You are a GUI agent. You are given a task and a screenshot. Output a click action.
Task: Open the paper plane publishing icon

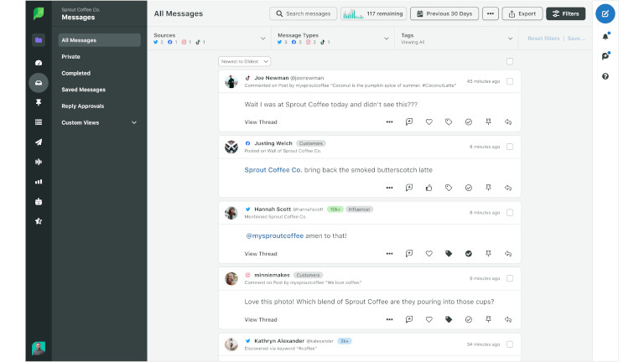point(39,142)
